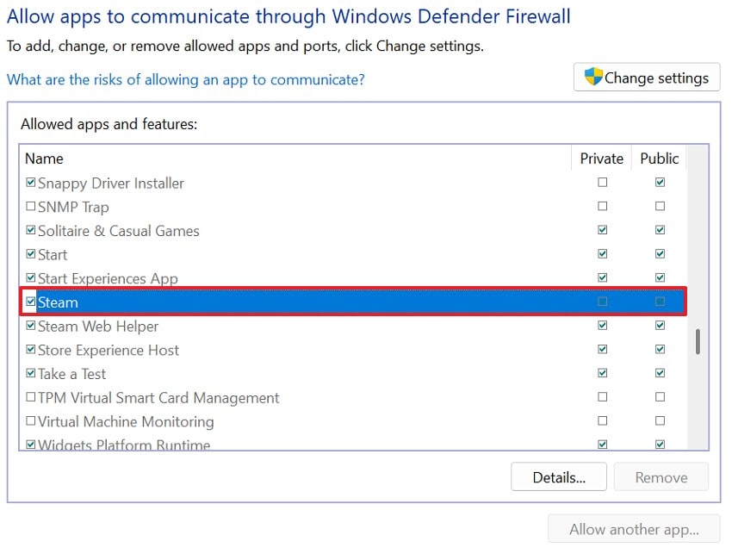Check Private for Virtual Machine Monitoring
The width and height of the screenshot is (732, 560).
pos(602,421)
